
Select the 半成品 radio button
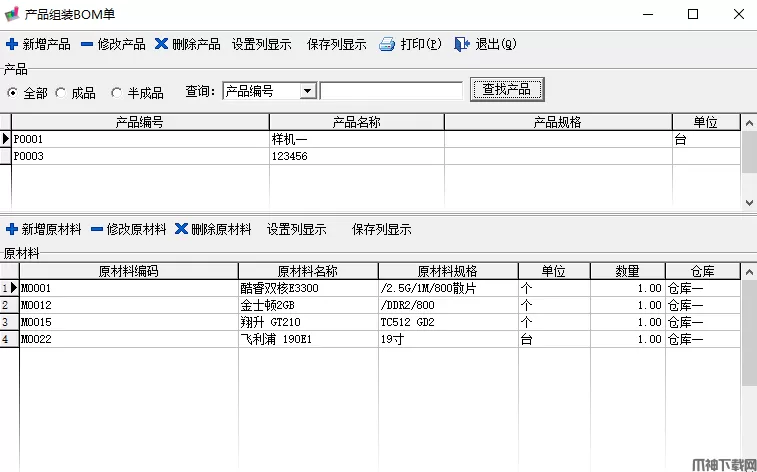(116, 92)
